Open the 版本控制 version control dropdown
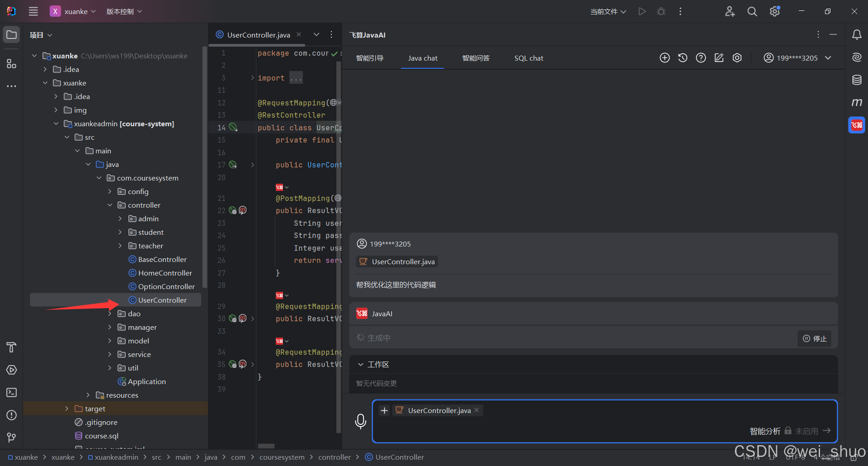The height and width of the screenshot is (466, 868). point(124,11)
